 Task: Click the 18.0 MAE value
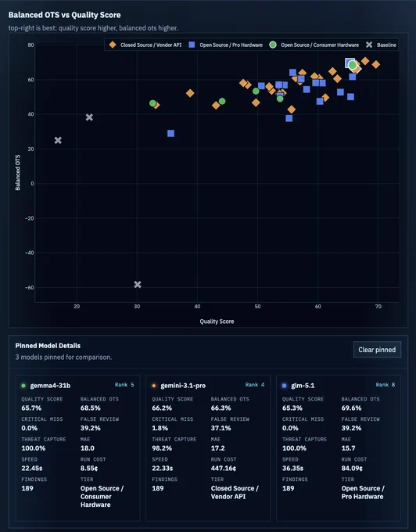click(x=88, y=448)
